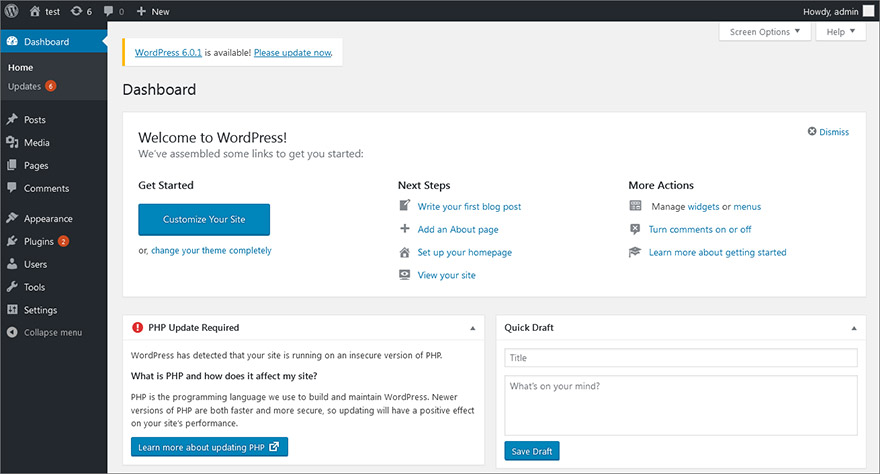Viewport: 880px width, 474px height.
Task: Click the plus icon beside About page
Action: 405,228
